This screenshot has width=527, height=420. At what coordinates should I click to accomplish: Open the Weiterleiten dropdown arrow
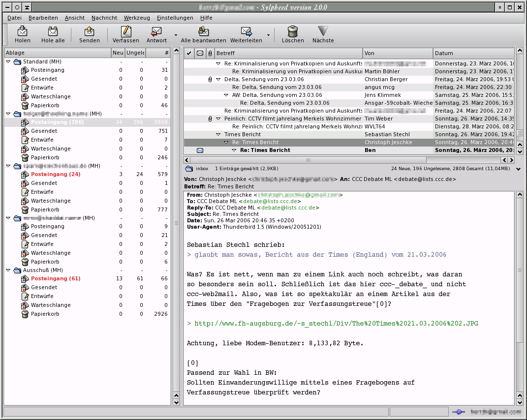point(268,35)
